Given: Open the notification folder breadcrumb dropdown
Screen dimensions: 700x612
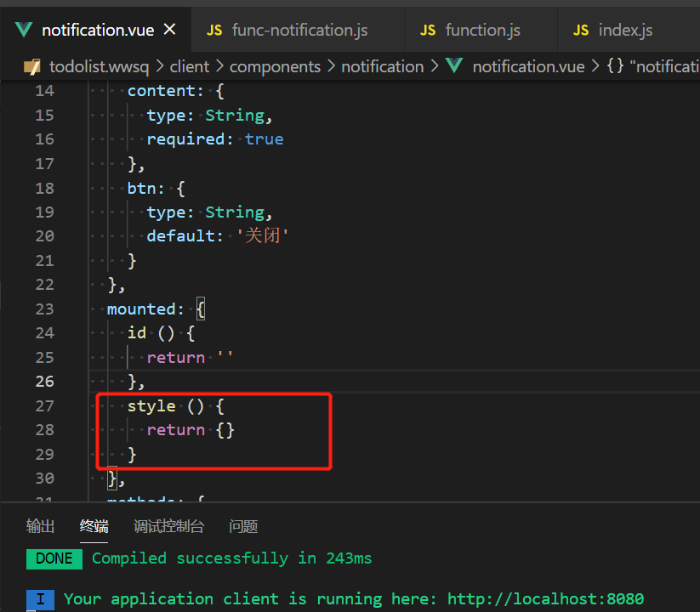Looking at the screenshot, I should coord(382,66).
